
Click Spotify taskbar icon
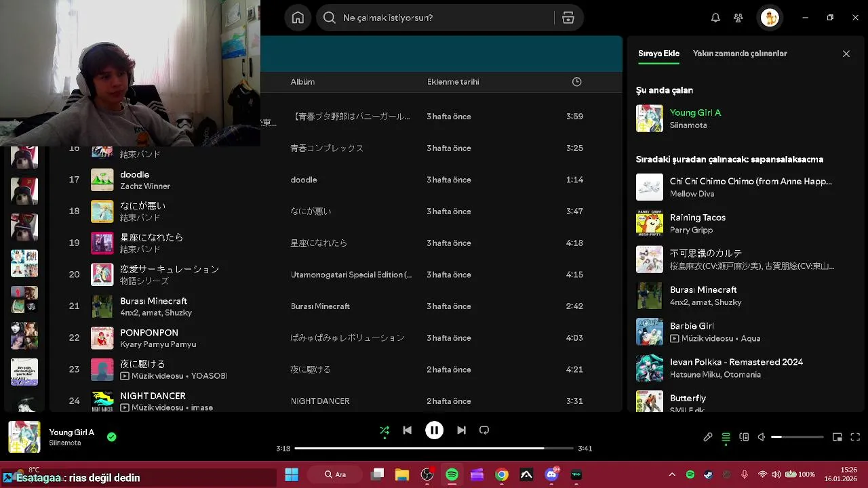[x=452, y=474]
